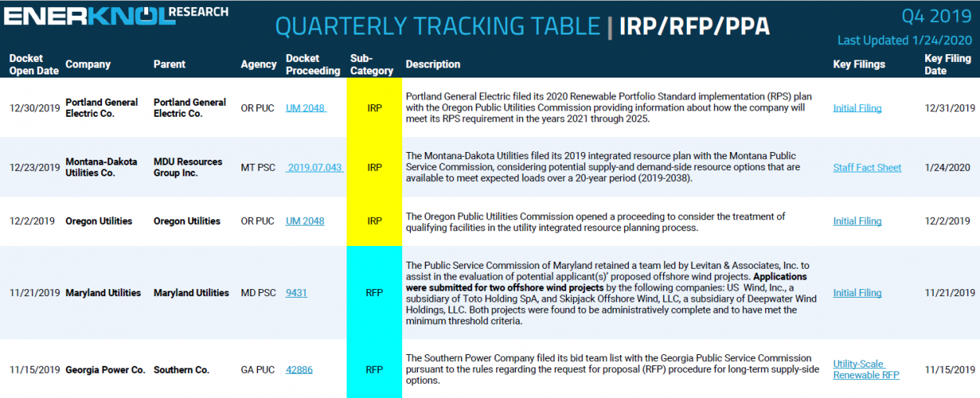Select cyan RFP cell in Georgia Power row
Image resolution: width=980 pixels, height=398 pixels.
[x=374, y=370]
